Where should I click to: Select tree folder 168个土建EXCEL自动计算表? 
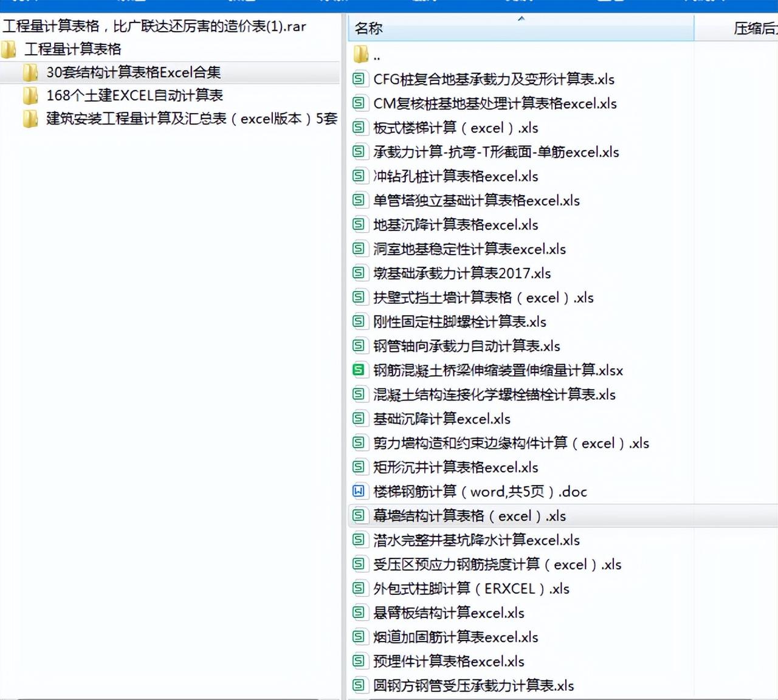[x=135, y=95]
